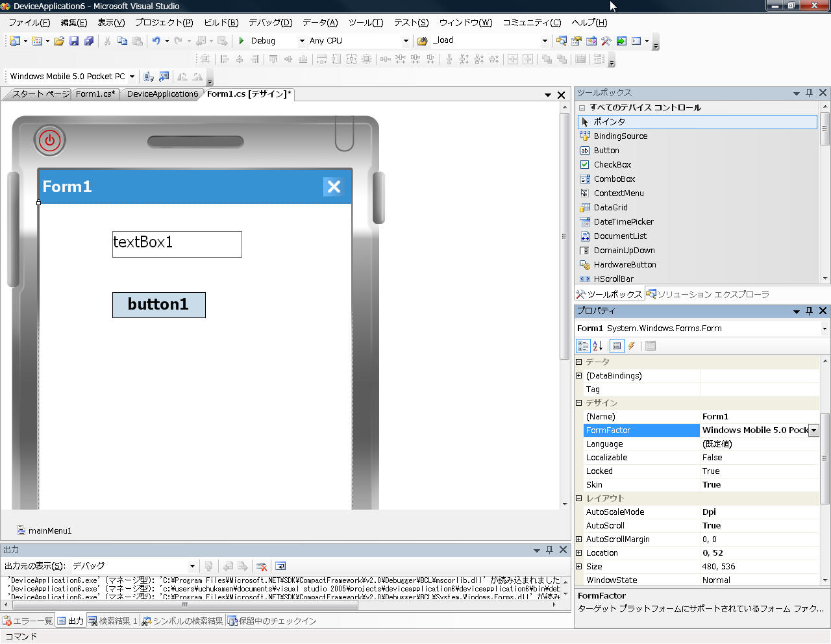Click the device power button on skin
831x644 pixels.
50,140
